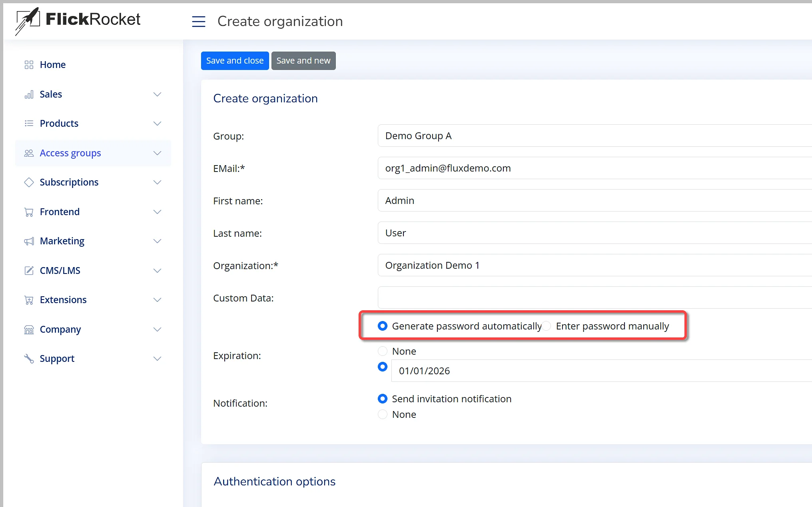Click the Home grid icon
Viewport: 812px width, 507px height.
pos(29,65)
